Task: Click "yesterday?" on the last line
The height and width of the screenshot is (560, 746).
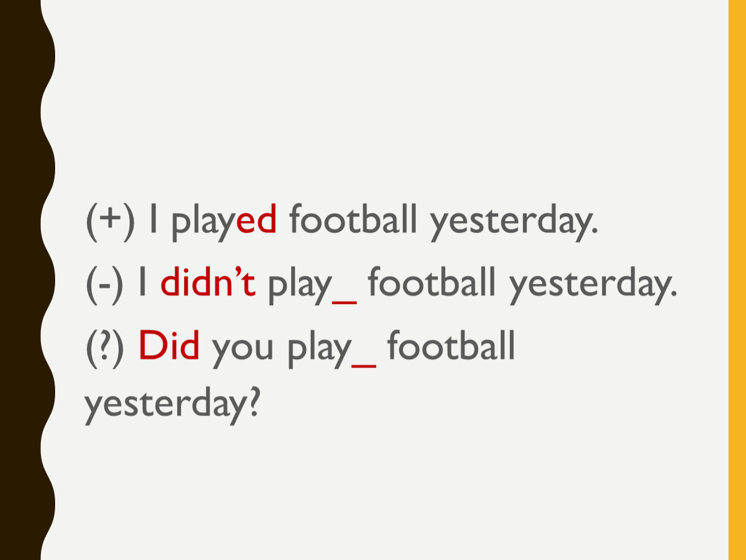Action: coord(172,405)
